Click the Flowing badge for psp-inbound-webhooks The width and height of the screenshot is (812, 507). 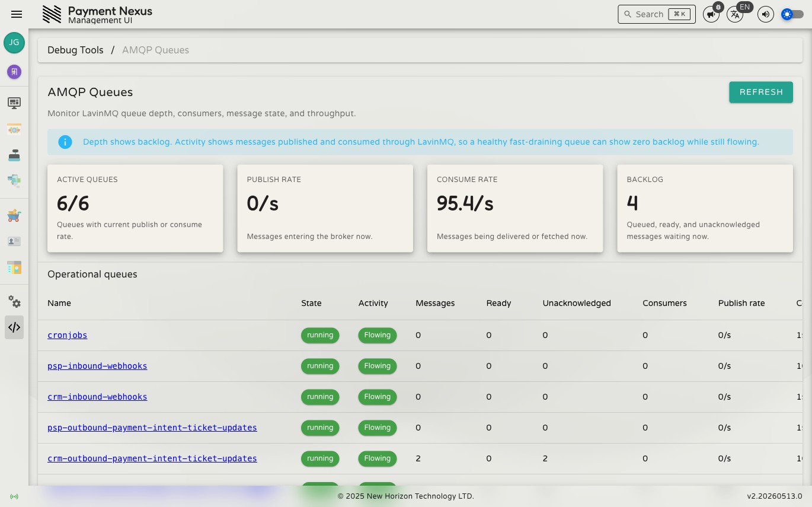(x=378, y=366)
